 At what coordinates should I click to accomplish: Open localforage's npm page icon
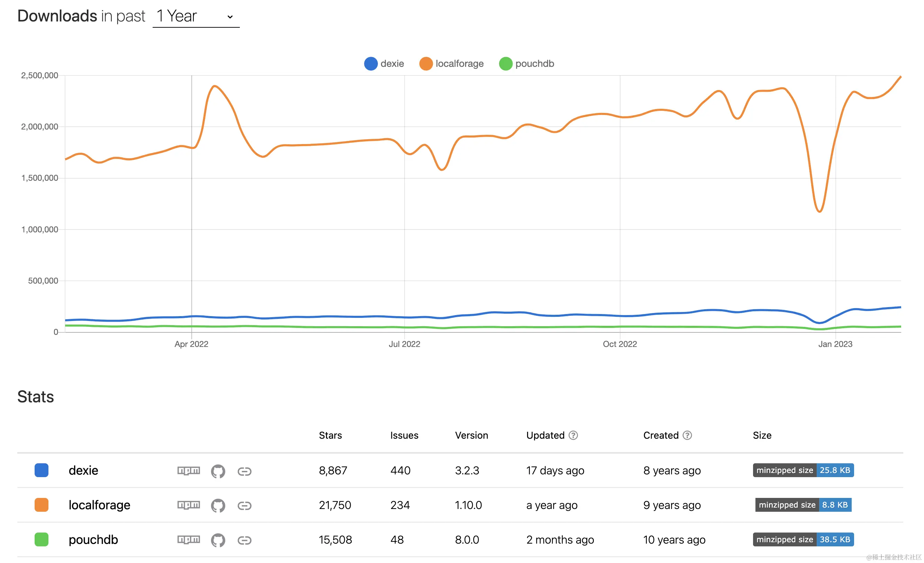[189, 505]
